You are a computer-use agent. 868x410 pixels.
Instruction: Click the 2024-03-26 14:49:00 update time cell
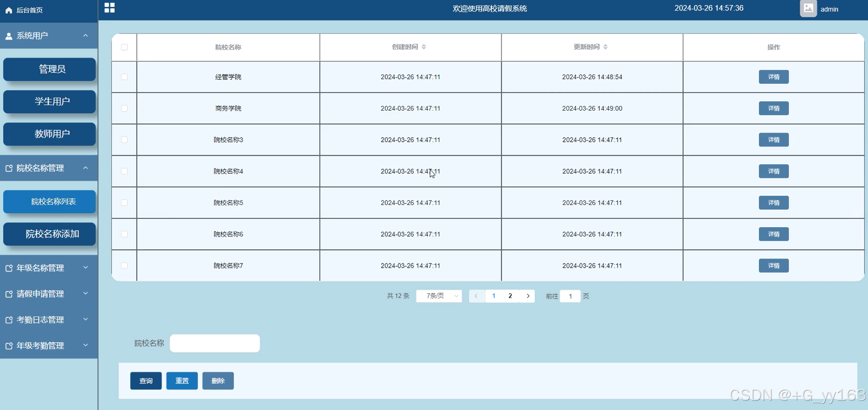tap(592, 108)
